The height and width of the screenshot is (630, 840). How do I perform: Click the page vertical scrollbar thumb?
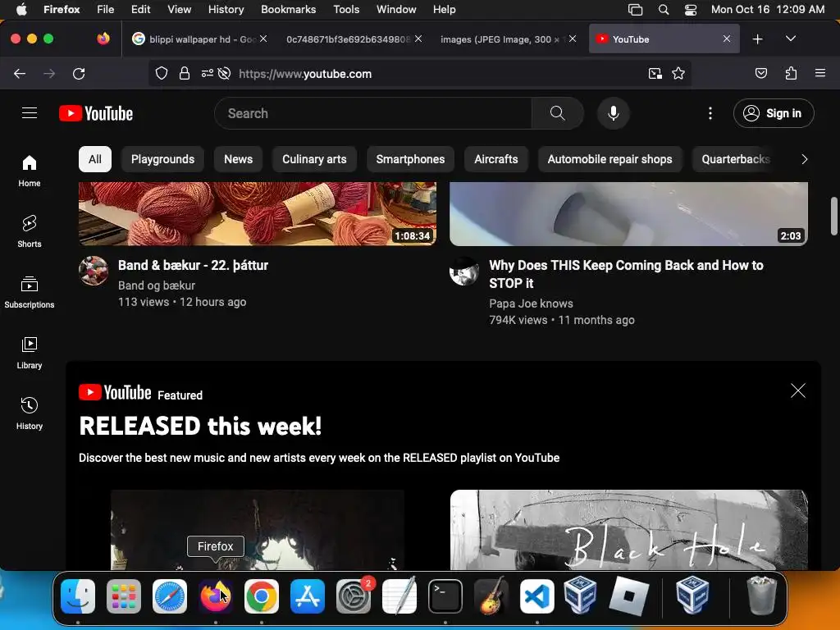[833, 216]
